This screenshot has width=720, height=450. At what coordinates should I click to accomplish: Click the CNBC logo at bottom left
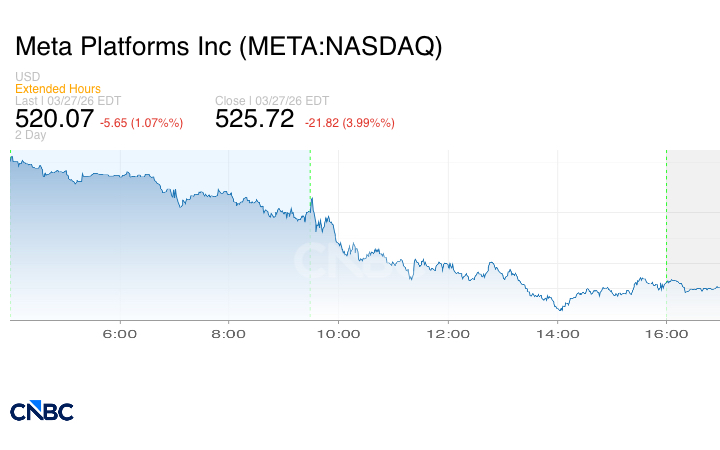(42, 411)
